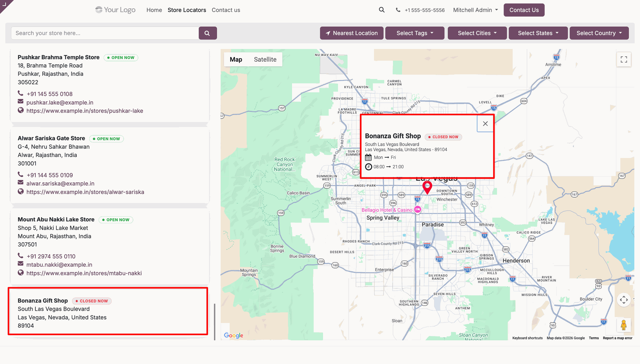This screenshot has height=364, width=640.
Task: Open the mtabu-nakki store website link
Action: [84, 273]
